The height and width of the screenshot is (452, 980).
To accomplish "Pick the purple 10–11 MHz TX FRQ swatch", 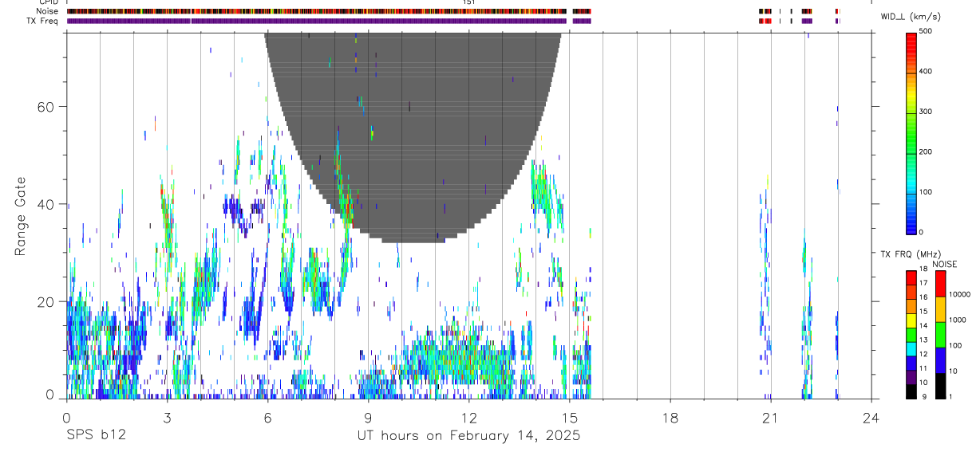I will (911, 377).
